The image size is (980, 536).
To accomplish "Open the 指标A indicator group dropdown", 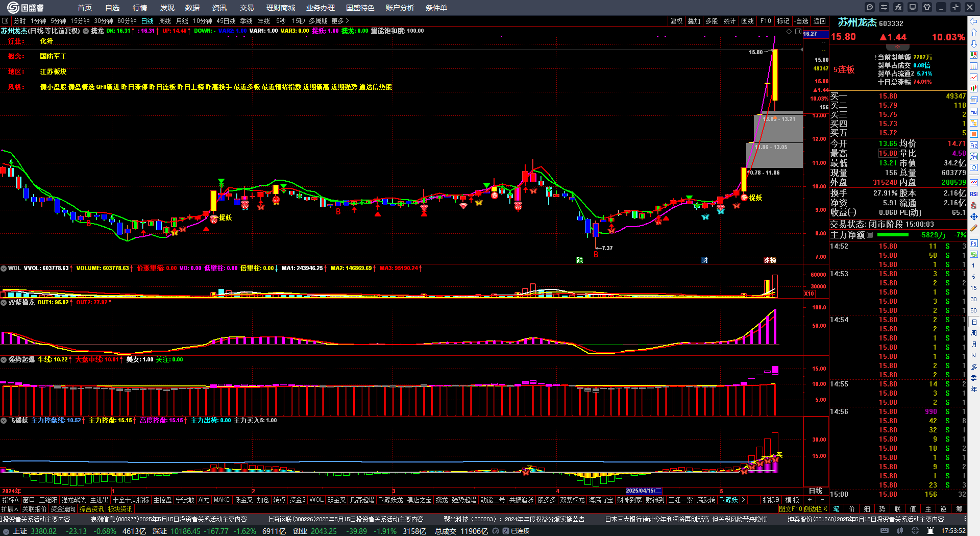I will 11,500.
